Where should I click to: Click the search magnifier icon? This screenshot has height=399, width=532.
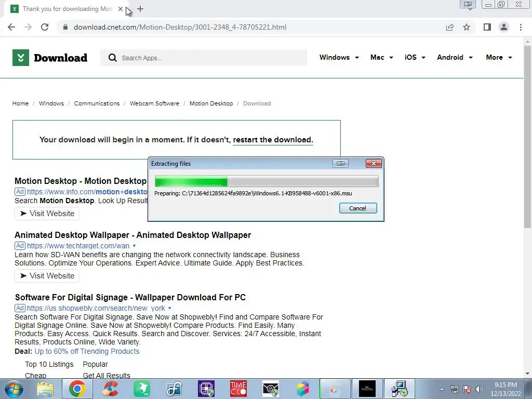click(112, 58)
